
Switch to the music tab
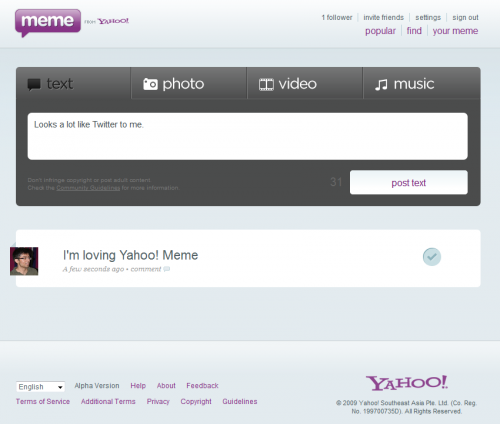(x=422, y=83)
